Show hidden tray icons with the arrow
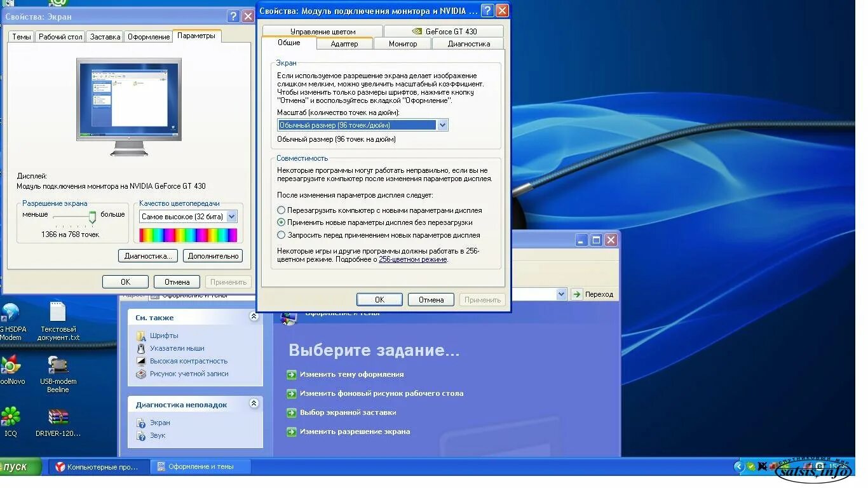The height and width of the screenshot is (488, 868). point(738,466)
